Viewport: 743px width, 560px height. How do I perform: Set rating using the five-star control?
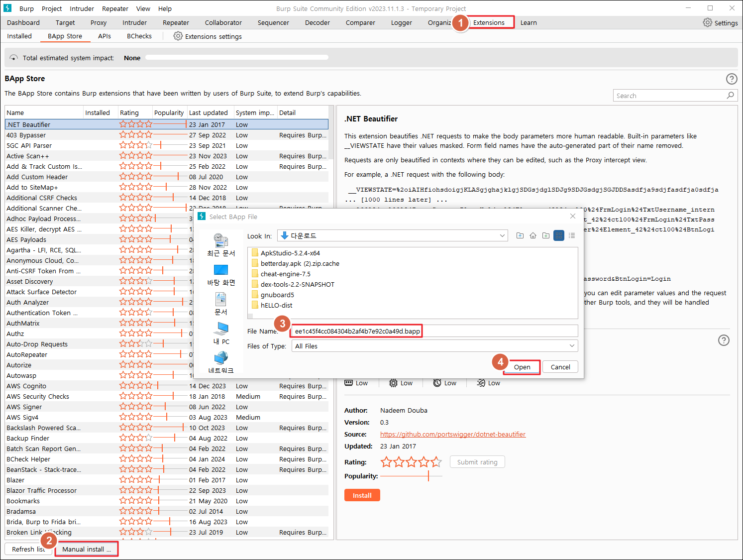point(411,462)
